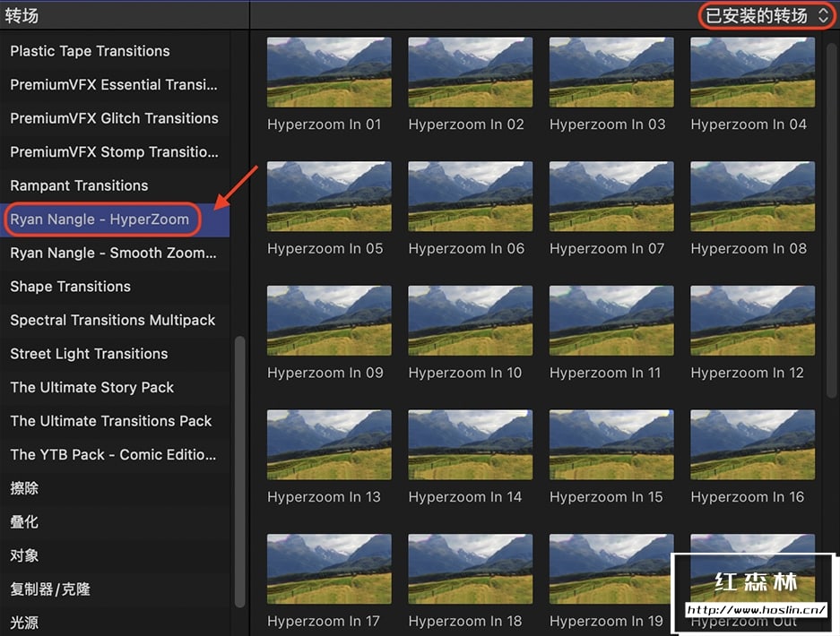Select Rampant Transitions category

(115, 185)
